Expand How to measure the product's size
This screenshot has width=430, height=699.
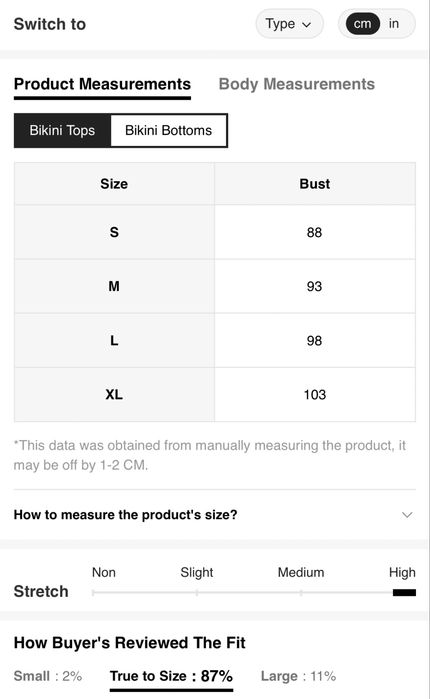(x=215, y=515)
